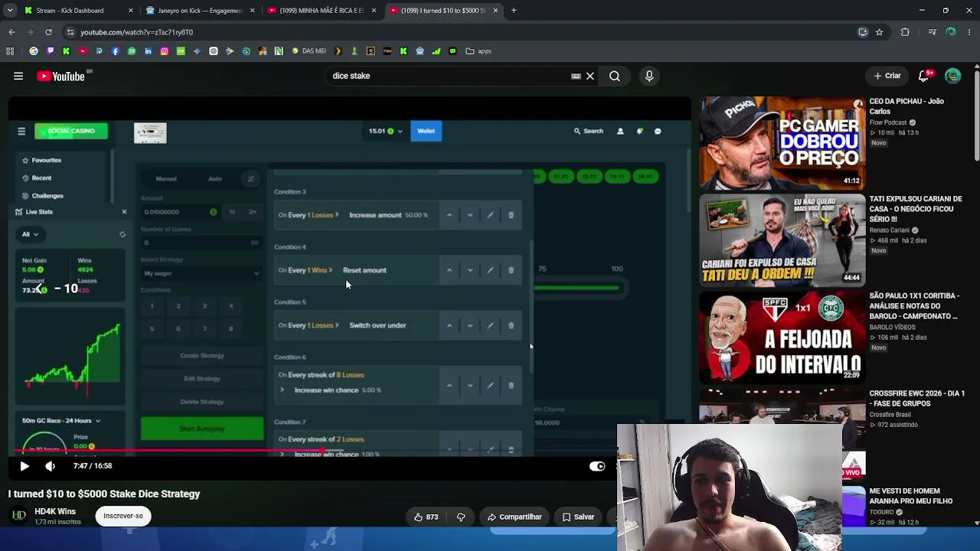Open Search in the casino header

point(589,131)
